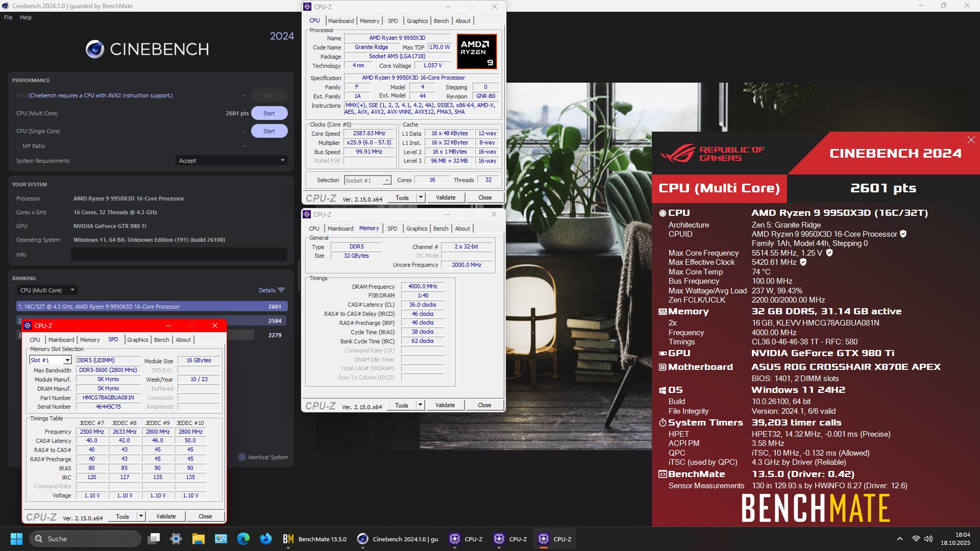Click the AMD Ryzen 9 logo badge
The height and width of the screenshot is (551, 980).
coord(476,52)
